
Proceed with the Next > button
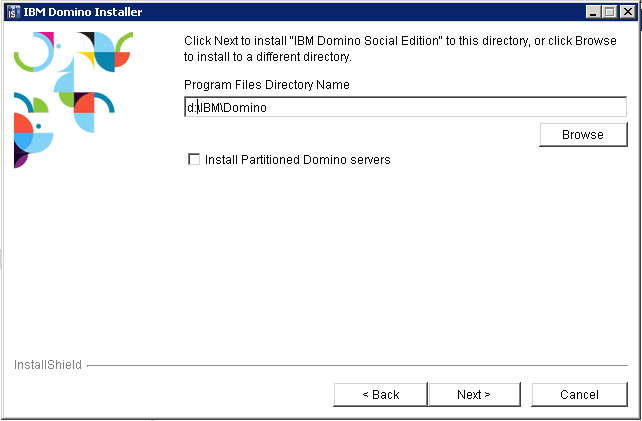coord(474,394)
